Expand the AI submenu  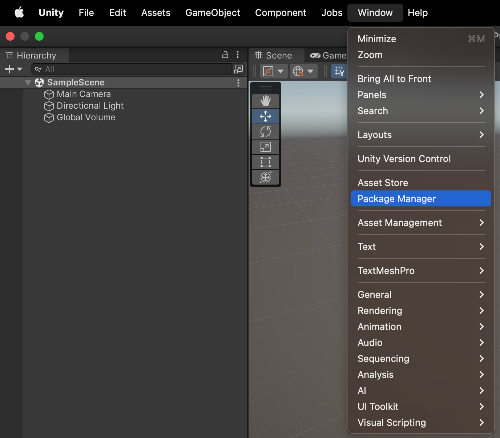click(x=421, y=391)
